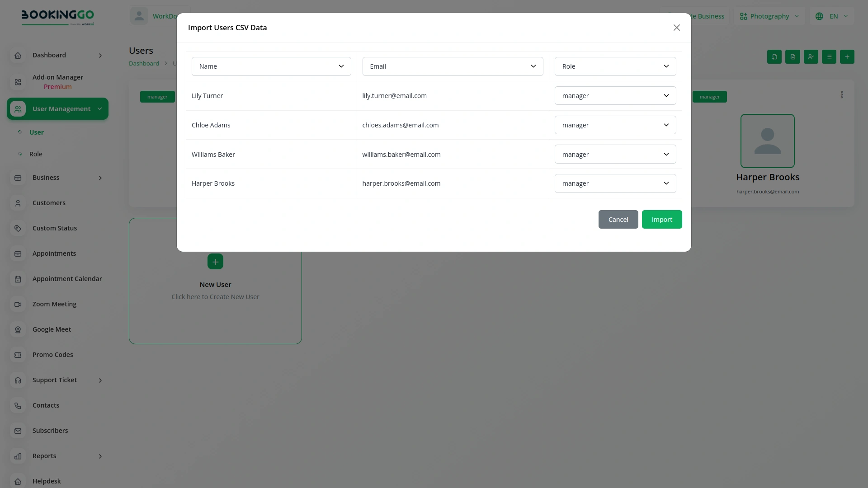
Task: Open Zoom Meeting from the sidebar
Action: click(x=54, y=304)
